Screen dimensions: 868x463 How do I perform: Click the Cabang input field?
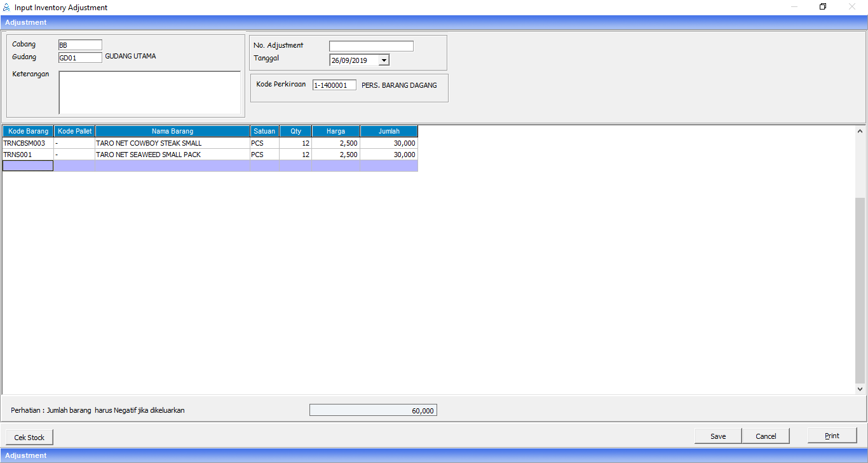coord(79,45)
